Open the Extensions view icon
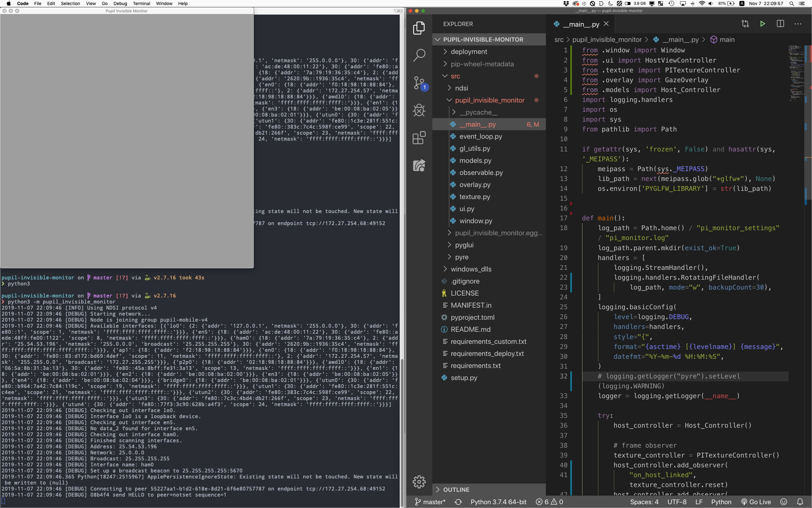This screenshot has width=812, height=508. (419, 138)
